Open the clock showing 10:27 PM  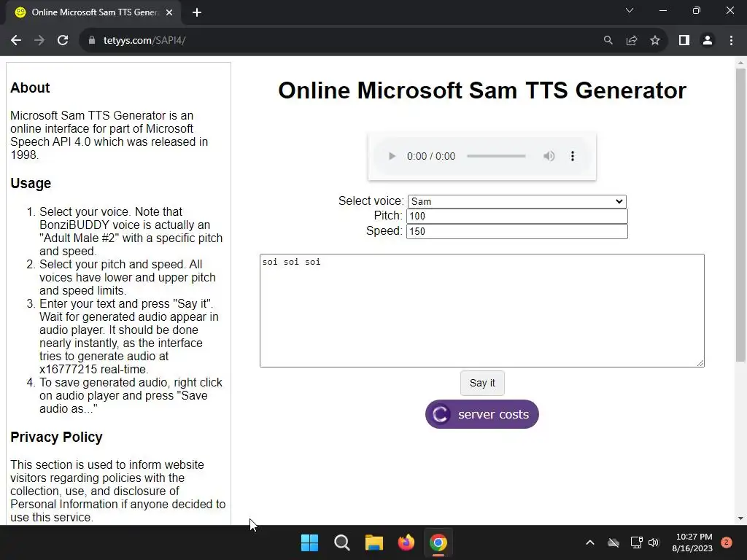click(693, 542)
